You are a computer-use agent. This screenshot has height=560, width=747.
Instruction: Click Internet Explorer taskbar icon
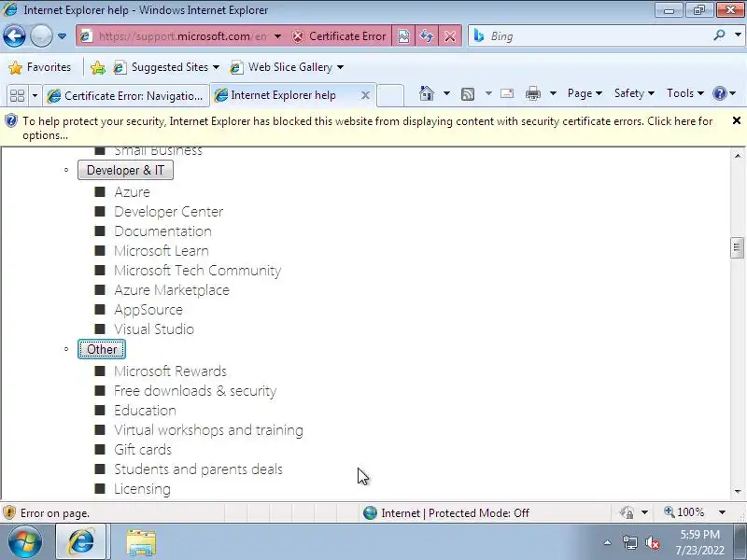[81, 542]
